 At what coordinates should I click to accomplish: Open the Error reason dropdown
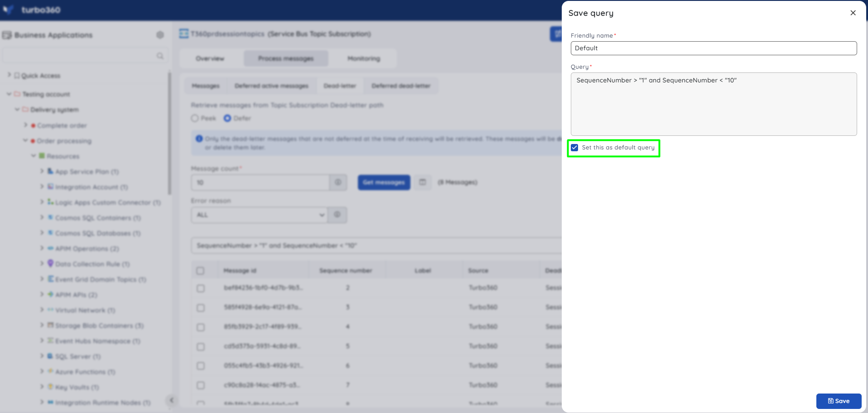tap(260, 215)
